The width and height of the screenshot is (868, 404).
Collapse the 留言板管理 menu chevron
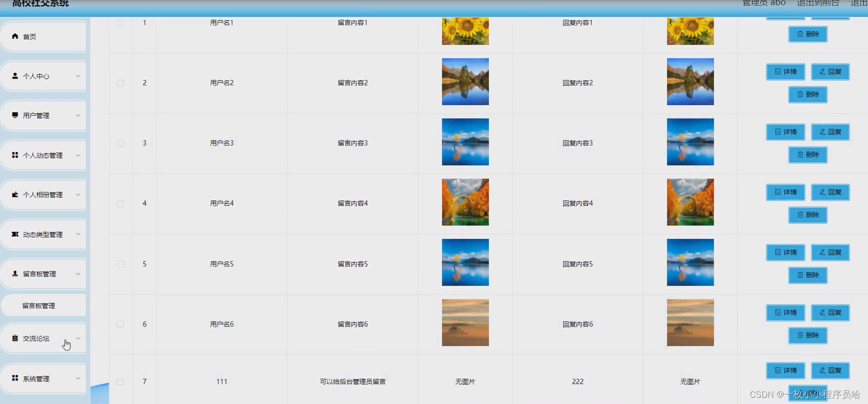(78, 274)
